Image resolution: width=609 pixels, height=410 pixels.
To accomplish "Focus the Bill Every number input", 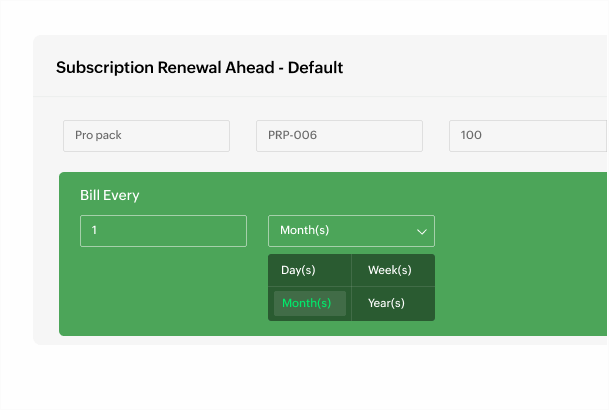I will (x=163, y=231).
